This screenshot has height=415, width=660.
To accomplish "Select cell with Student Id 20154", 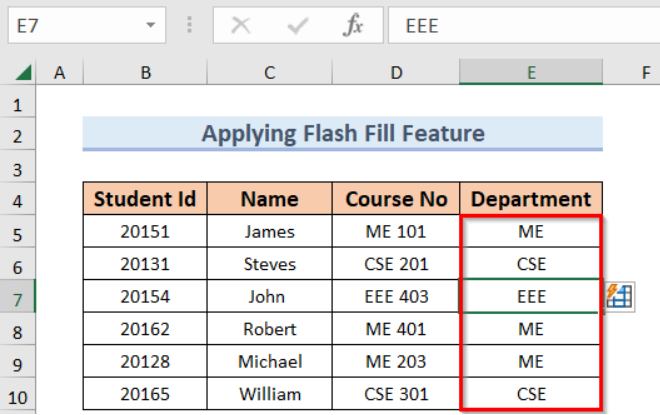I will [145, 296].
